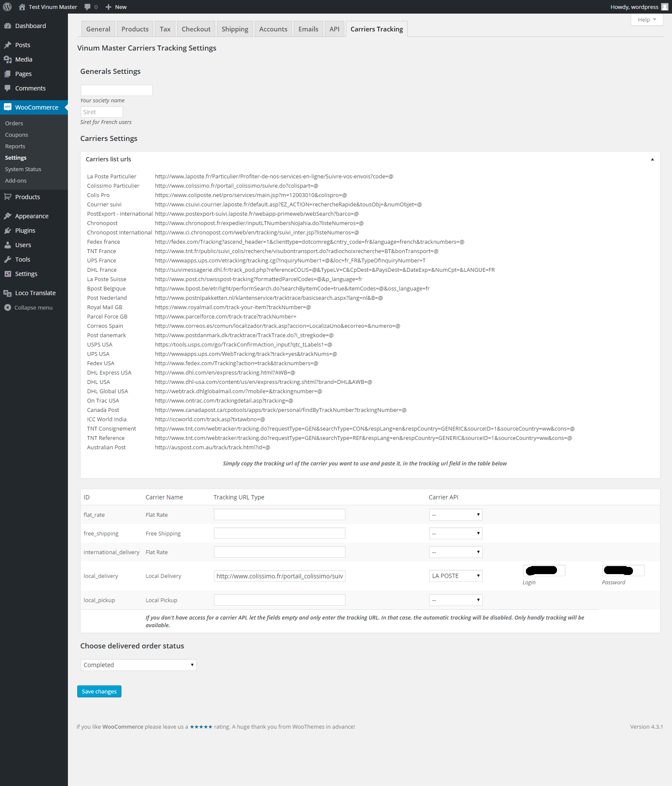Image resolution: width=672 pixels, height=786 pixels.
Task: Select the Carriers Tracking tab
Action: pos(377,29)
